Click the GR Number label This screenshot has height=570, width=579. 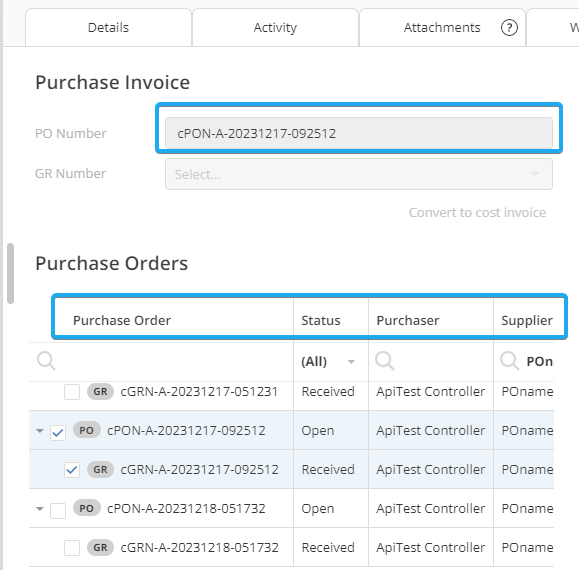tap(71, 174)
